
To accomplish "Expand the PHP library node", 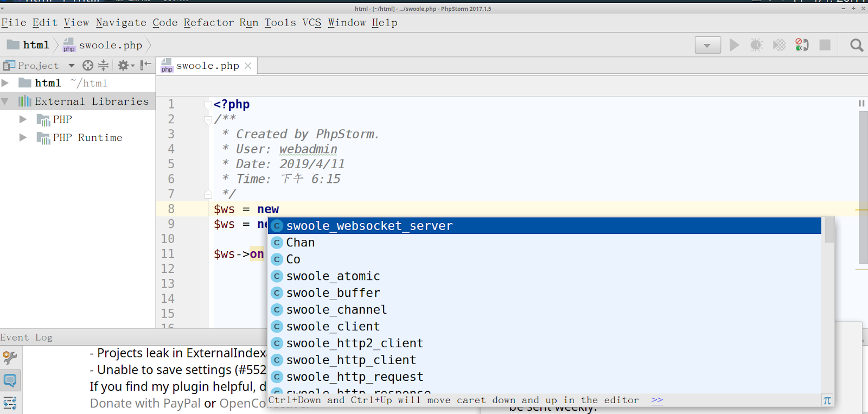I will 23,119.
